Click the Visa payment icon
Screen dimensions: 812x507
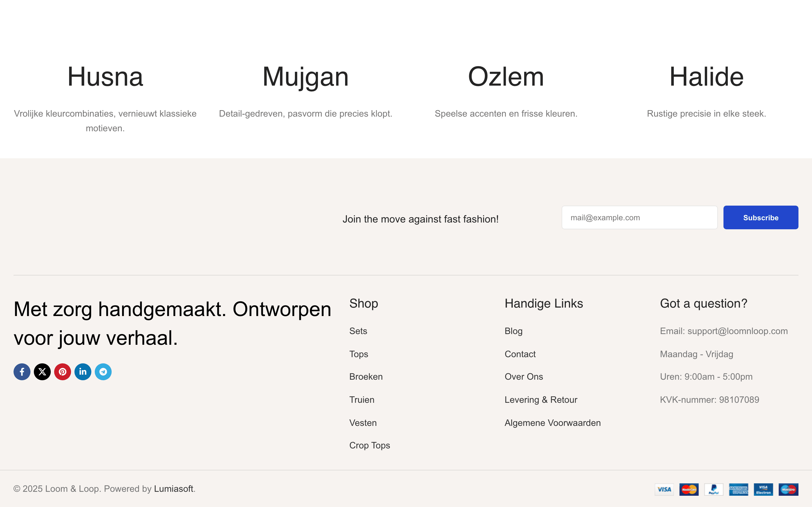[664, 489]
